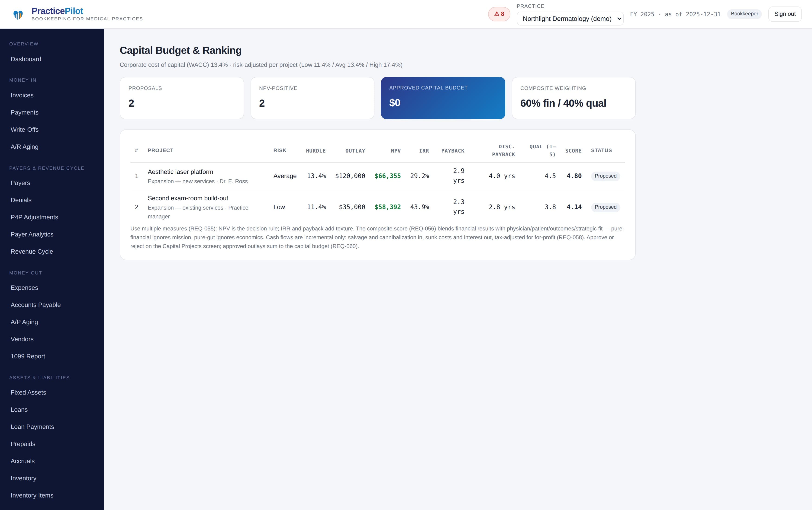Image resolution: width=812 pixels, height=510 pixels.
Task: Go to P4P Adjustments
Action: [x=34, y=217]
